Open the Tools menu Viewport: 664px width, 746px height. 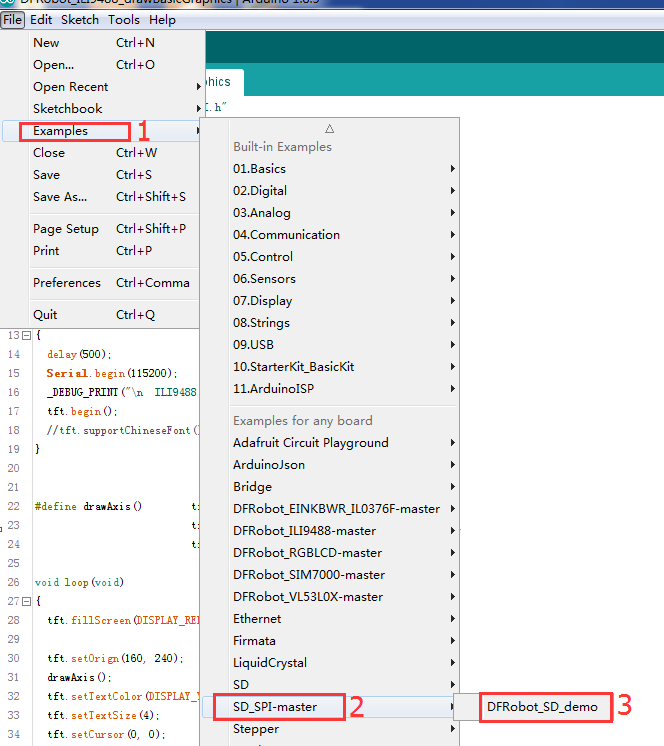click(x=124, y=20)
